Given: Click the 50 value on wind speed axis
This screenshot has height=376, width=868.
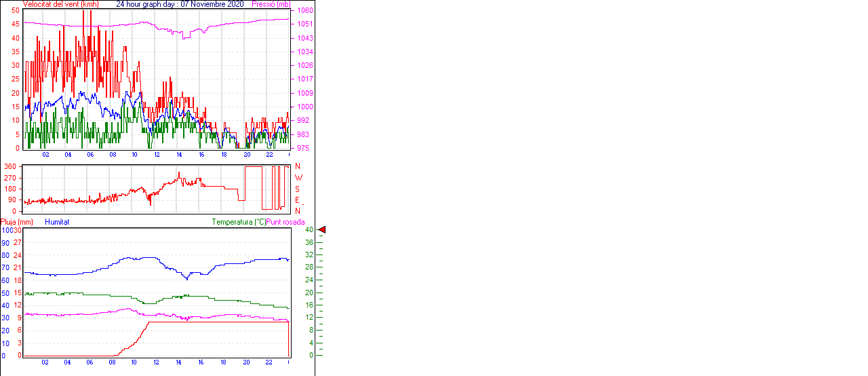Looking at the screenshot, I should [x=16, y=11].
